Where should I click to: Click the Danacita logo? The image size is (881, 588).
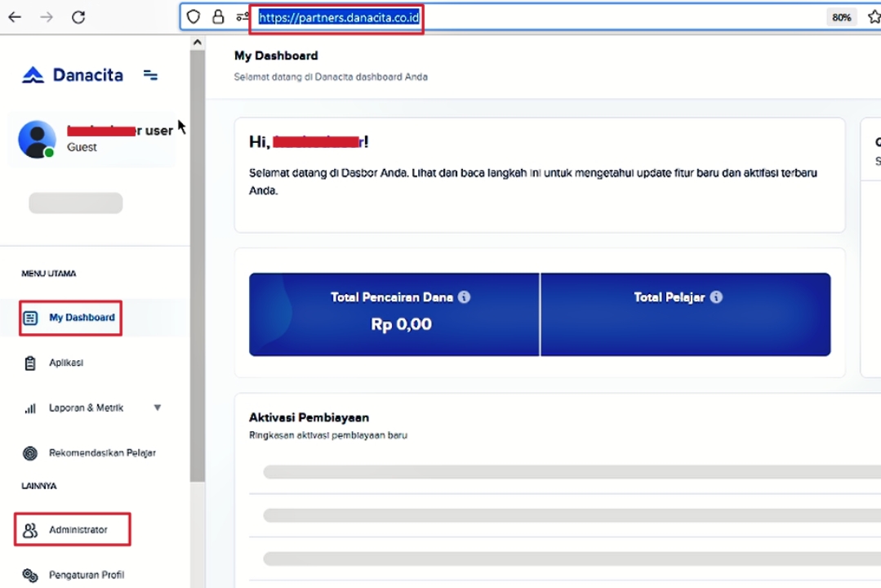(x=73, y=75)
